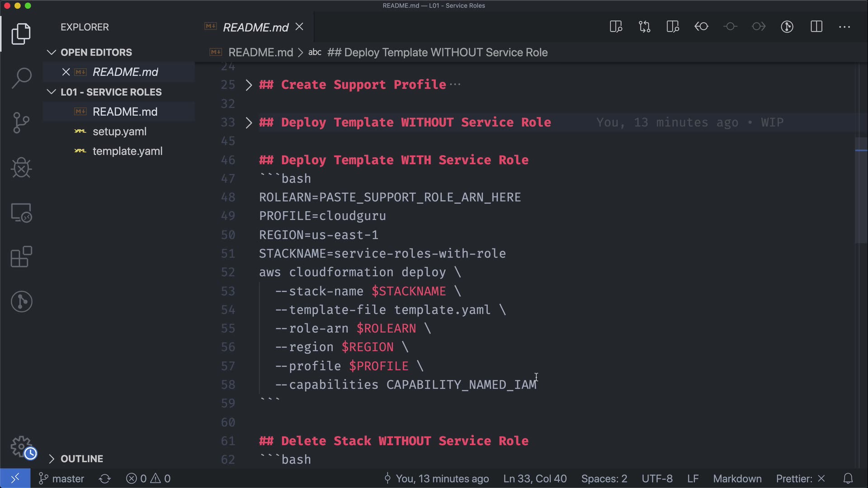Synchronize changes in status bar
868x488 pixels.
105,479
